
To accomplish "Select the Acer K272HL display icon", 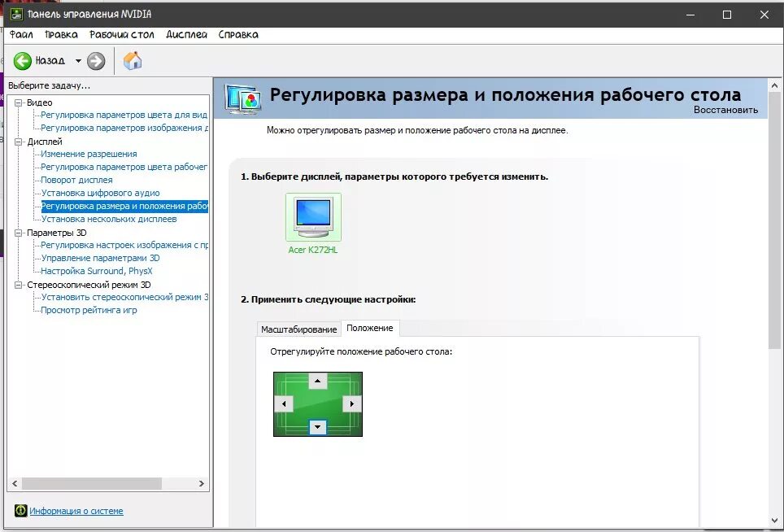I will (313, 217).
